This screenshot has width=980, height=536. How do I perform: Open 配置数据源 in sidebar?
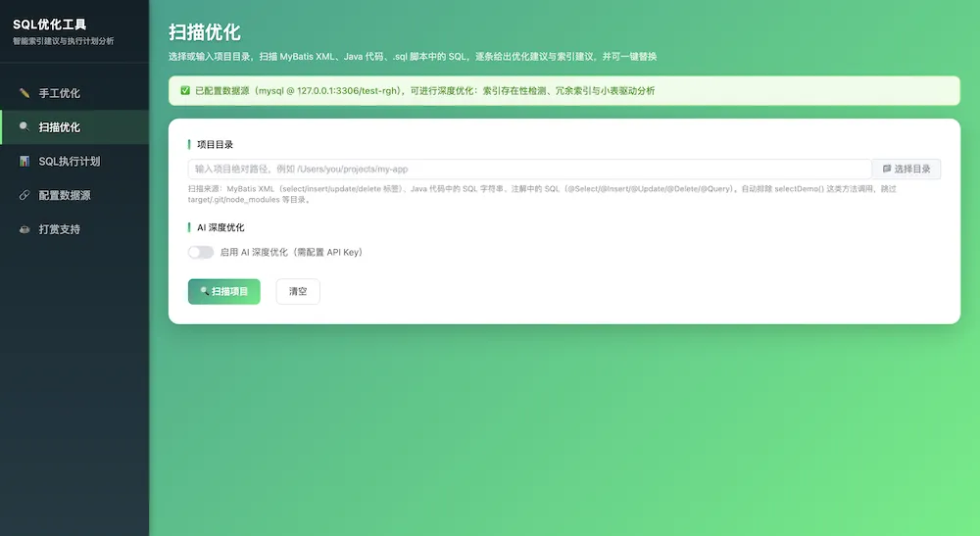pyautogui.click(x=74, y=195)
